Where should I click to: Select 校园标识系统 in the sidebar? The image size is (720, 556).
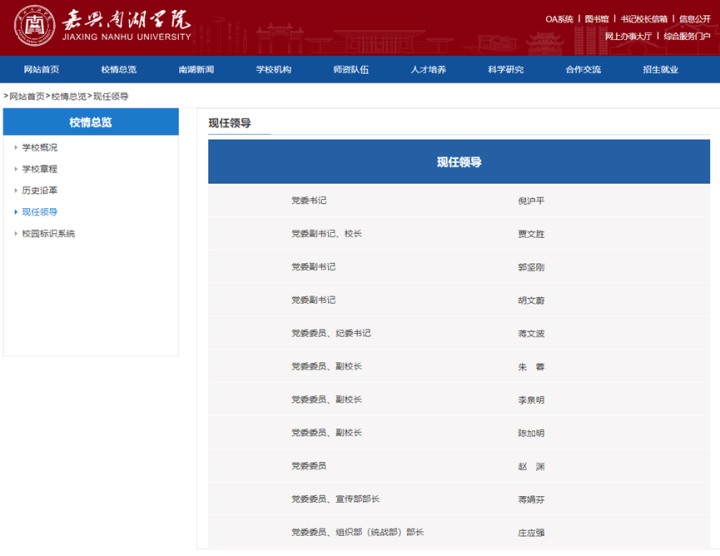(49, 233)
